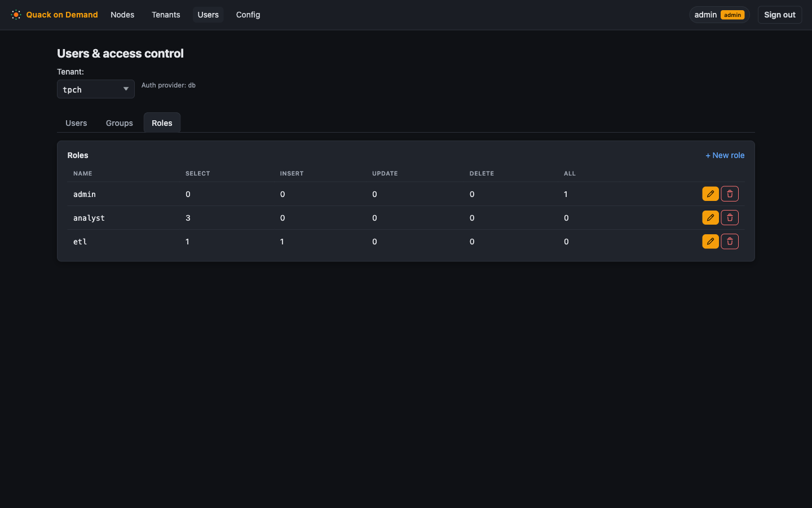
Task: Click the + New role link
Action: (725, 155)
